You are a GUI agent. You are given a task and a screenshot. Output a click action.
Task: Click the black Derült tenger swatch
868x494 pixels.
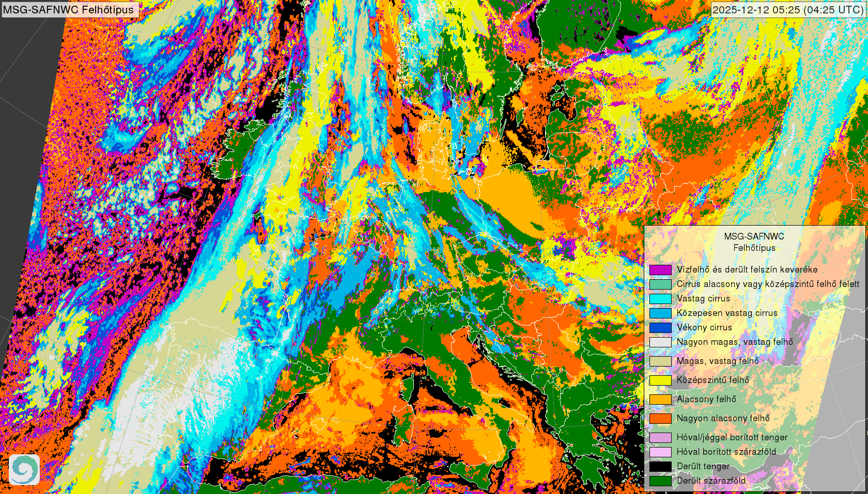(x=660, y=467)
